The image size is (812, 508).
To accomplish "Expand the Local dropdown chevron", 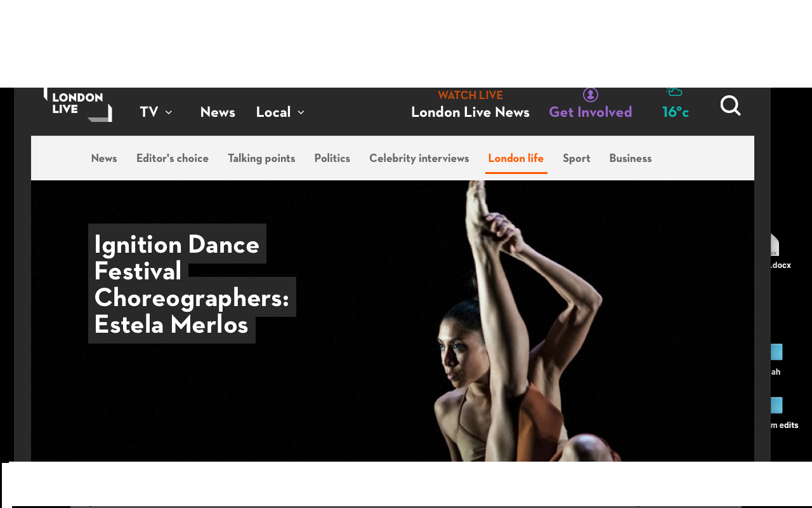I will point(301,112).
